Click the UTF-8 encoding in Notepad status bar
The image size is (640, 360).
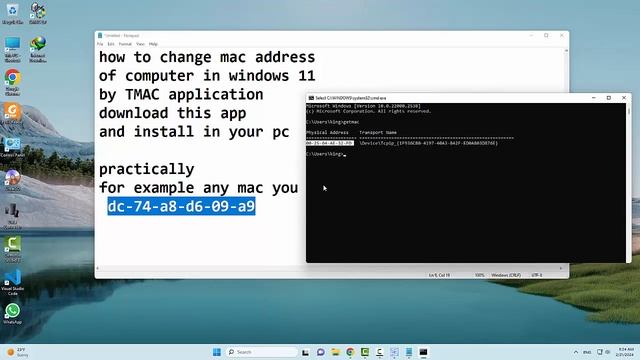(x=537, y=275)
